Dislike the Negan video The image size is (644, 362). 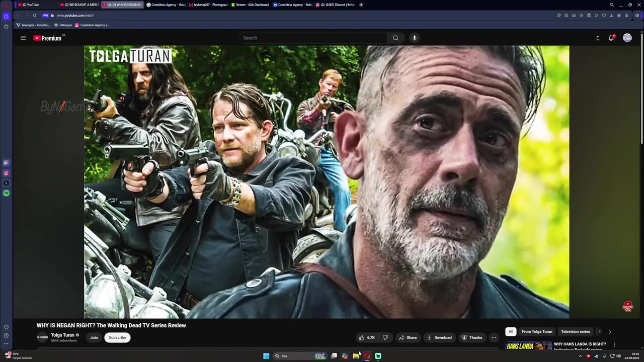[x=385, y=337]
